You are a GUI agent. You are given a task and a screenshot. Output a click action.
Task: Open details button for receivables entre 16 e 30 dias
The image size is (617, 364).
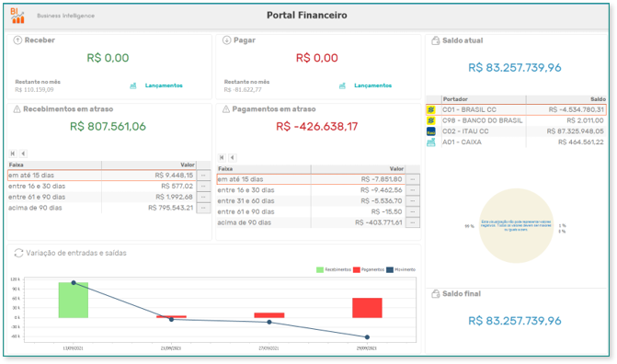(x=203, y=186)
